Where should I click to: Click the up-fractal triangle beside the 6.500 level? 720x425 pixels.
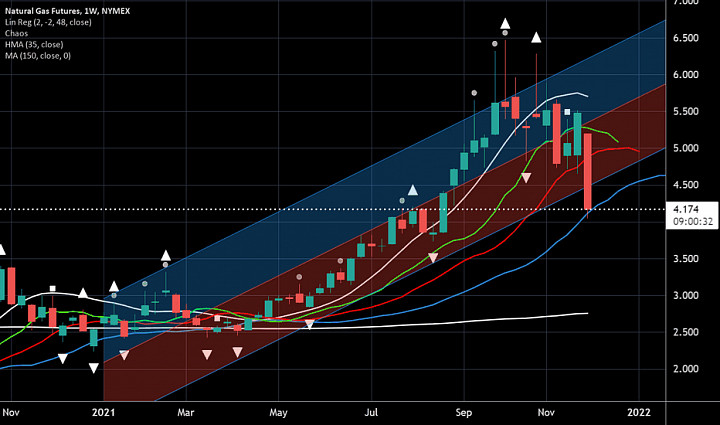pyautogui.click(x=536, y=38)
